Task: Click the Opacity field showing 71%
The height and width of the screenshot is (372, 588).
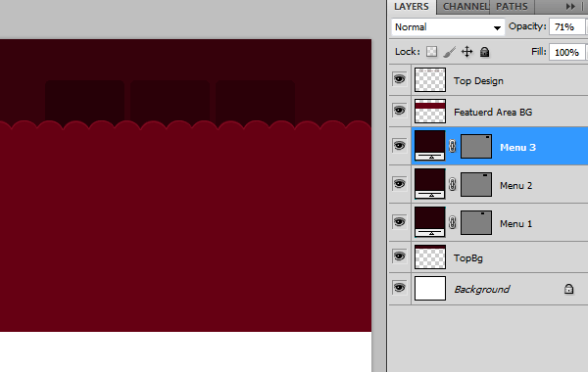Action: [566, 27]
